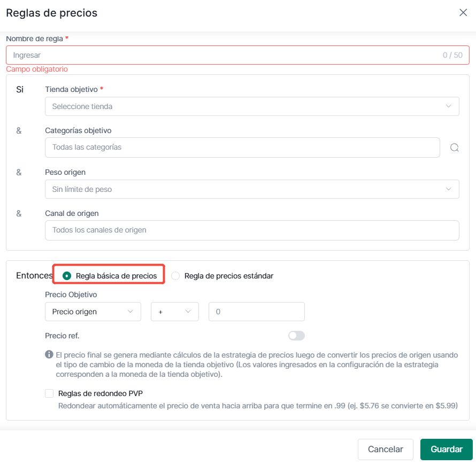The width and height of the screenshot is (476, 465).
Task: Expand the Sin límite de peso dropdown
Action: (x=252, y=189)
